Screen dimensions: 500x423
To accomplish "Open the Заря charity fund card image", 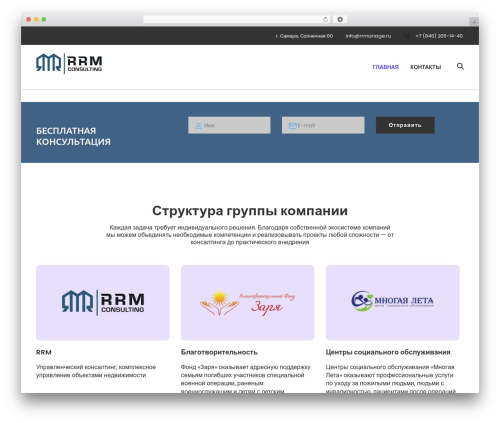I will point(247,303).
